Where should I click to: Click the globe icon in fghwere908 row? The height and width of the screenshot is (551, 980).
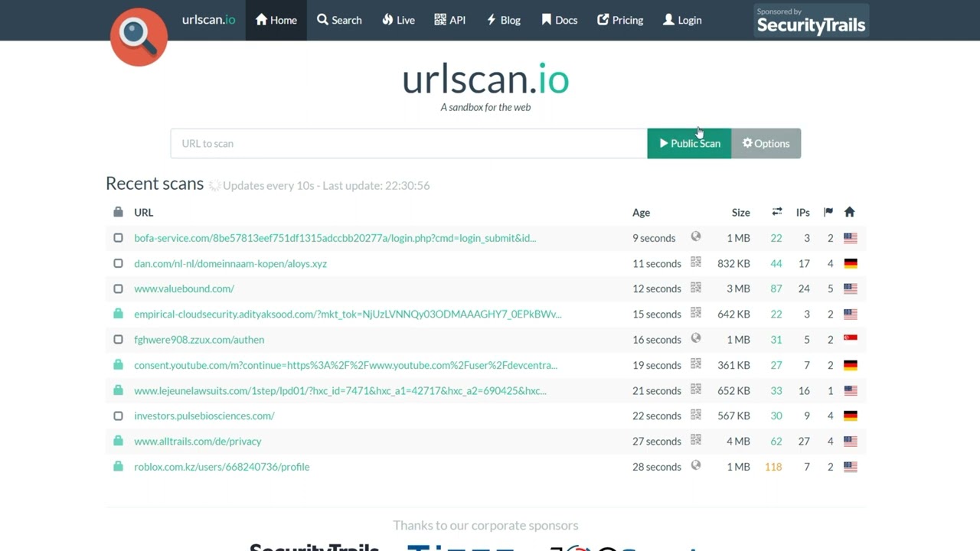(696, 337)
